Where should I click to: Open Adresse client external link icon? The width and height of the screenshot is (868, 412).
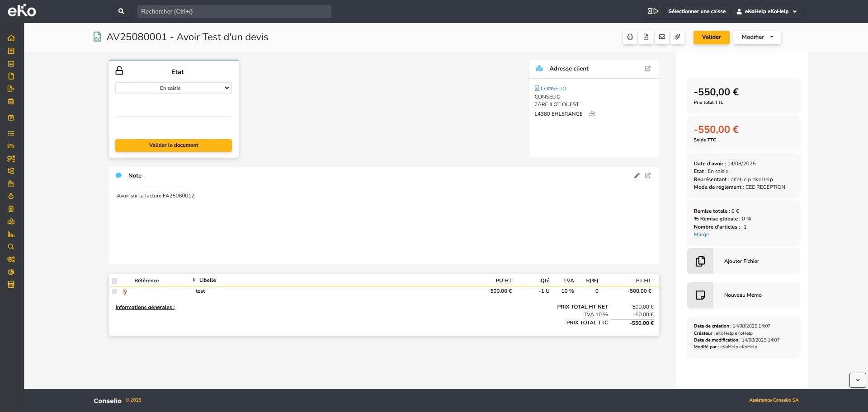[647, 69]
